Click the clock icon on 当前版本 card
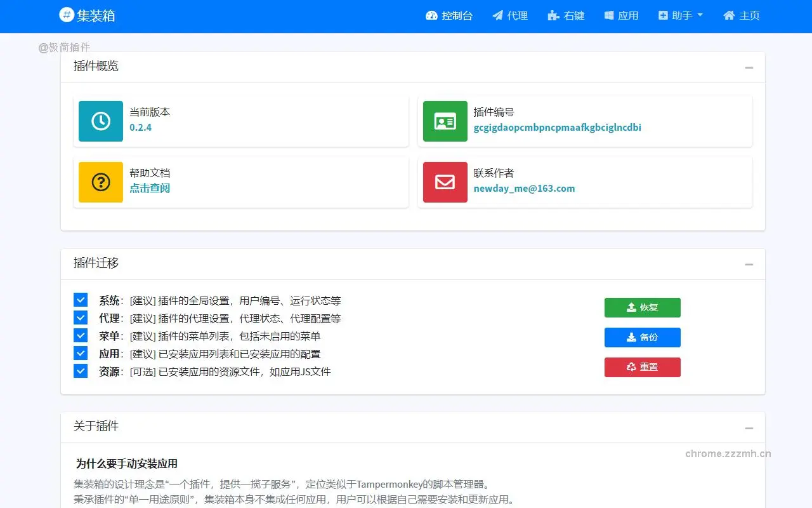 (100, 121)
